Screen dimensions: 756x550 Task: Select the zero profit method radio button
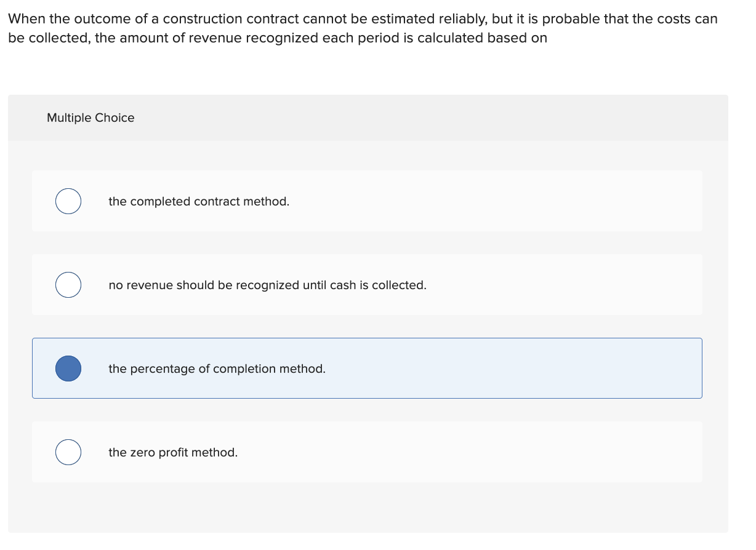coord(68,452)
